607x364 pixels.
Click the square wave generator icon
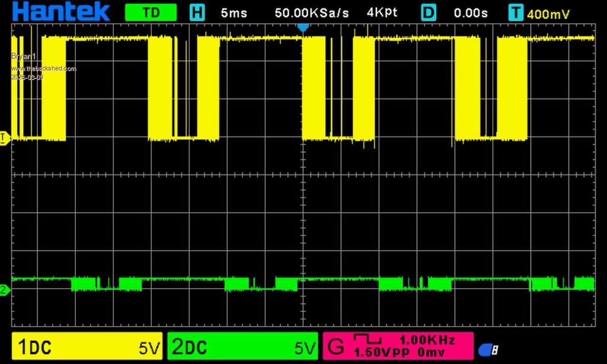point(368,340)
